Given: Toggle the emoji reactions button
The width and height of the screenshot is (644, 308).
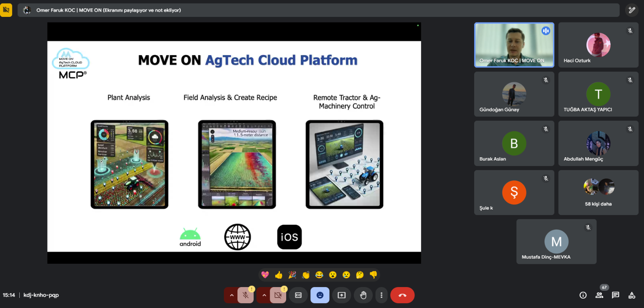Looking at the screenshot, I should (x=320, y=295).
